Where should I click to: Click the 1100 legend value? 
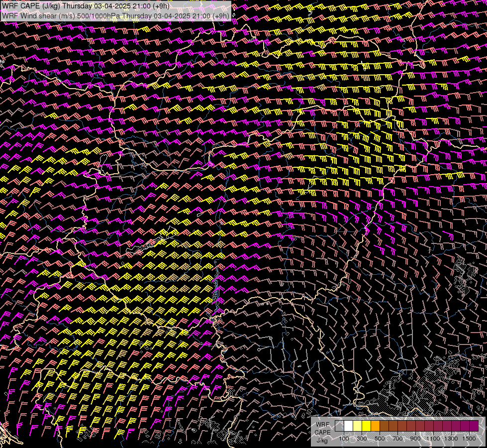(433, 439)
